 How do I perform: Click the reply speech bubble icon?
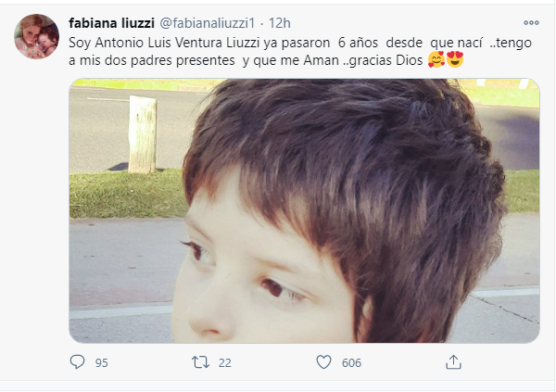click(77, 362)
